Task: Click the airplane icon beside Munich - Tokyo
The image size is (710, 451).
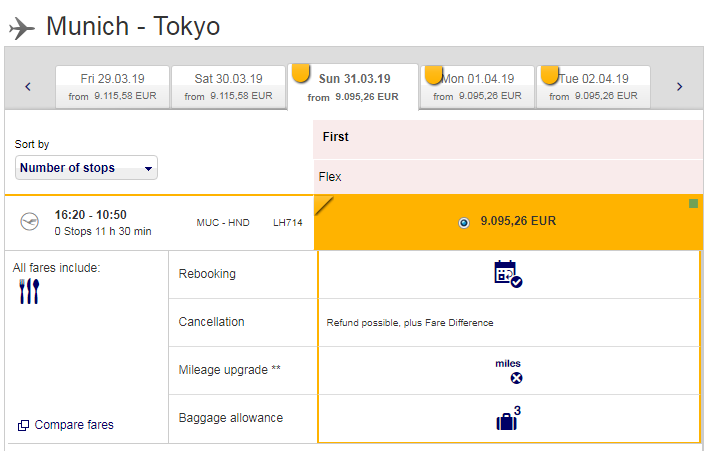Action: coord(21,27)
